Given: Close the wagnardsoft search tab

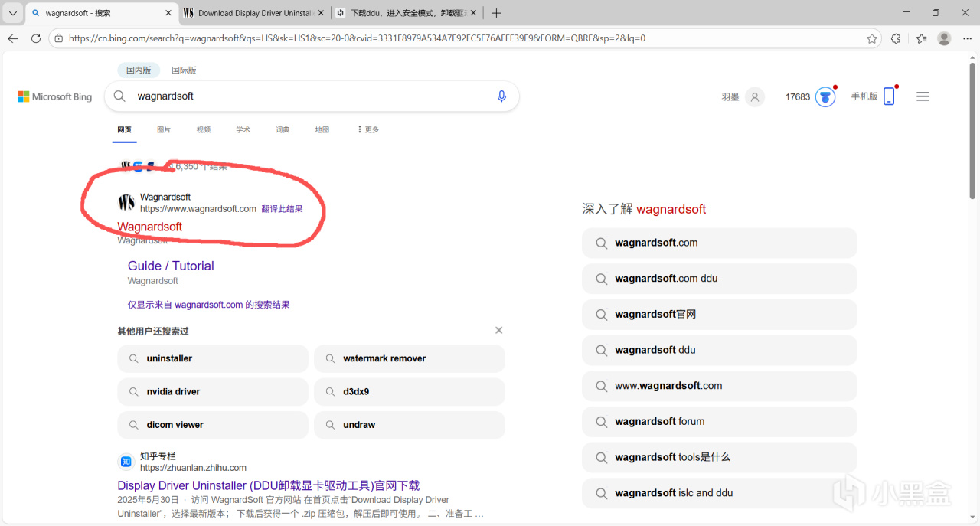Looking at the screenshot, I should pyautogui.click(x=168, y=13).
